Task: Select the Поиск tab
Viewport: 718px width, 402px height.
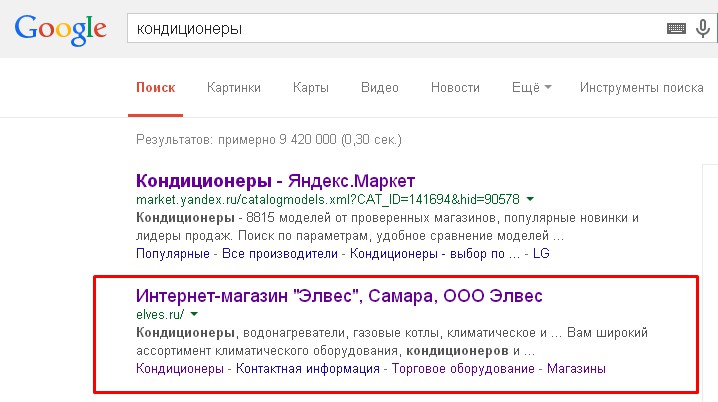Action: point(156,87)
